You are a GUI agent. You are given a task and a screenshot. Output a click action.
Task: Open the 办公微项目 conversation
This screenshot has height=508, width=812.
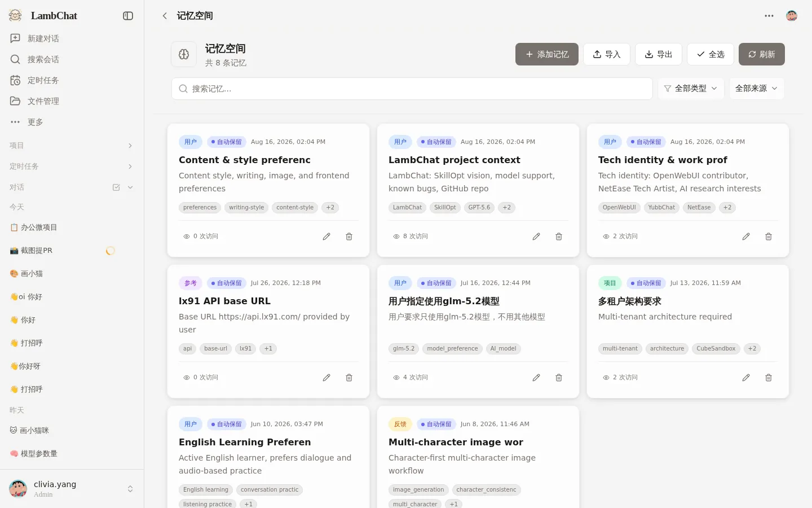[x=72, y=227]
